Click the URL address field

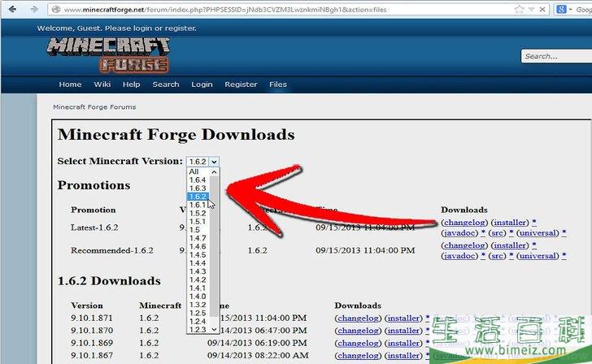coord(287,10)
